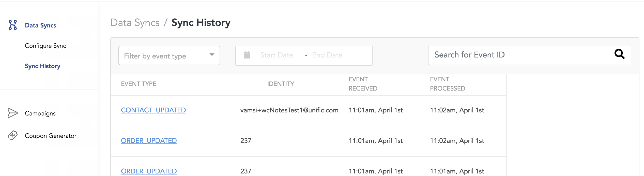
Task: Open the last ORDER_UPDATED event link
Action: 149,171
